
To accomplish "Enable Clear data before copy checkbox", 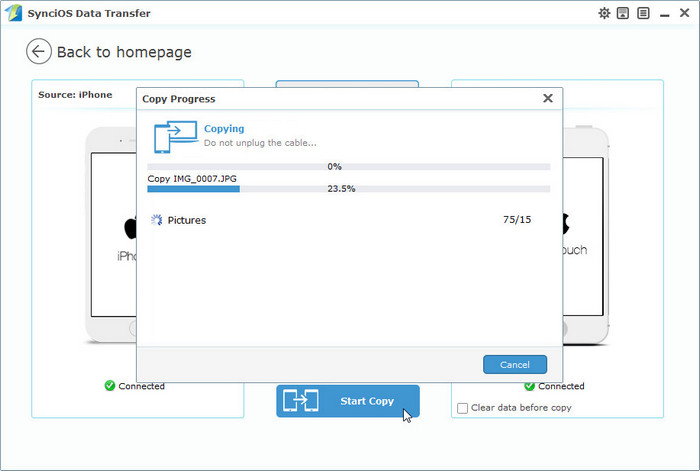I will [462, 408].
